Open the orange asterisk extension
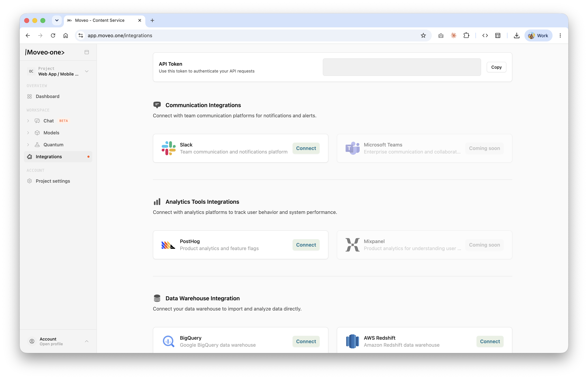588x379 pixels. click(x=454, y=35)
